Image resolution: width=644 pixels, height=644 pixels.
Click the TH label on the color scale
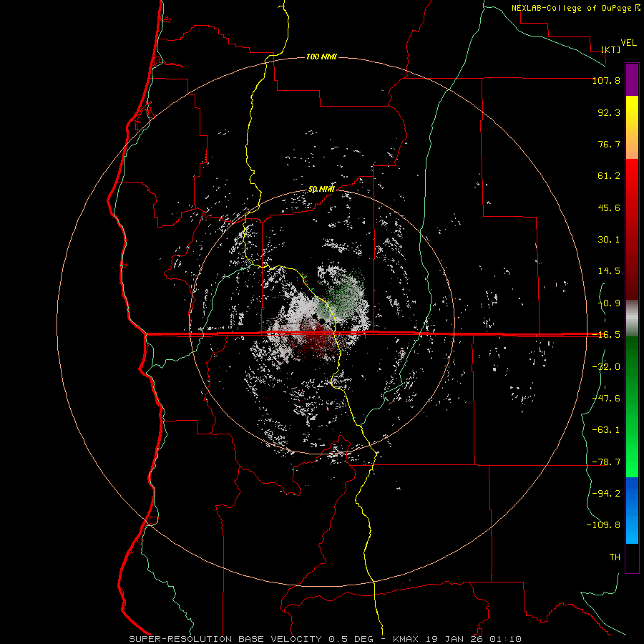click(x=615, y=557)
